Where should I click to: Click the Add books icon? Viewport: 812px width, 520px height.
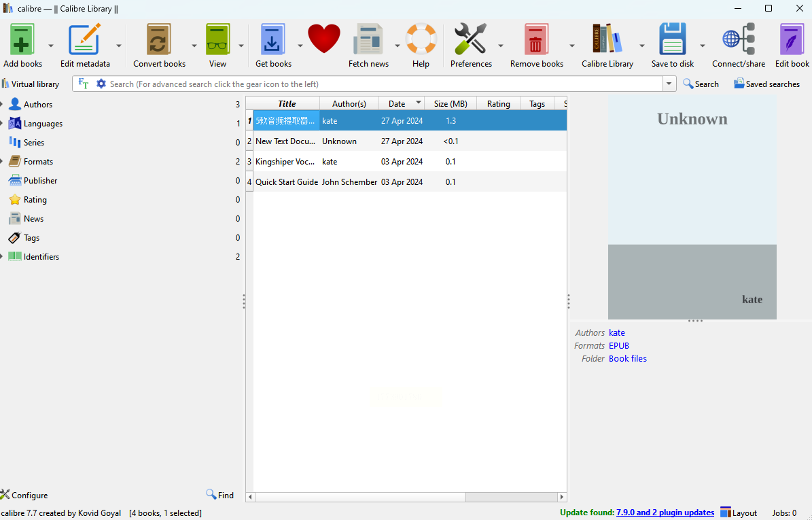coord(22,39)
